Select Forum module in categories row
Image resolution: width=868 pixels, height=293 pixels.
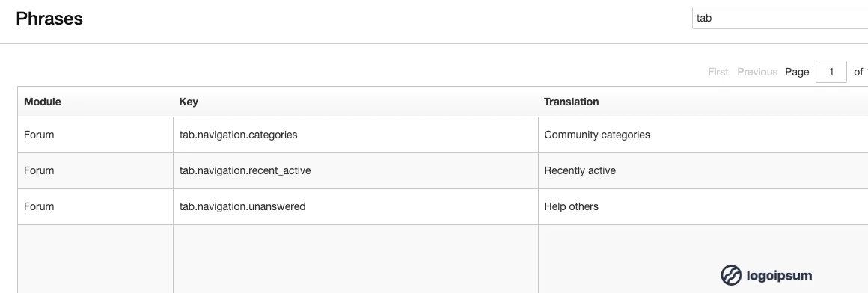click(x=39, y=135)
